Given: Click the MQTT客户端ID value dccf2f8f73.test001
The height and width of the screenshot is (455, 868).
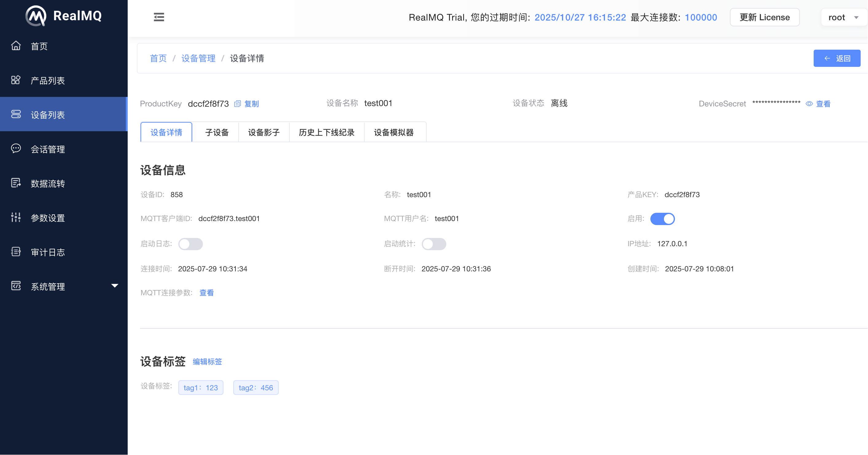Looking at the screenshot, I should (x=229, y=218).
